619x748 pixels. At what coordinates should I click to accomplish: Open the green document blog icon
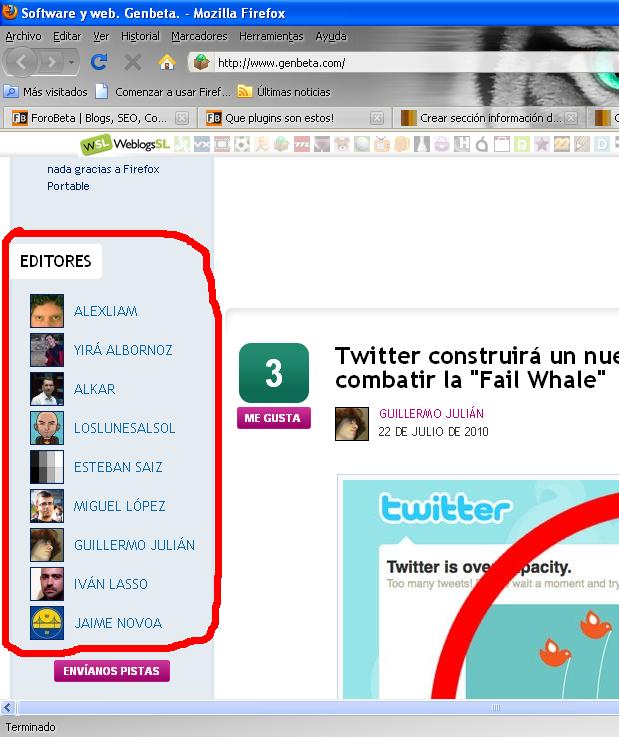tap(522, 144)
